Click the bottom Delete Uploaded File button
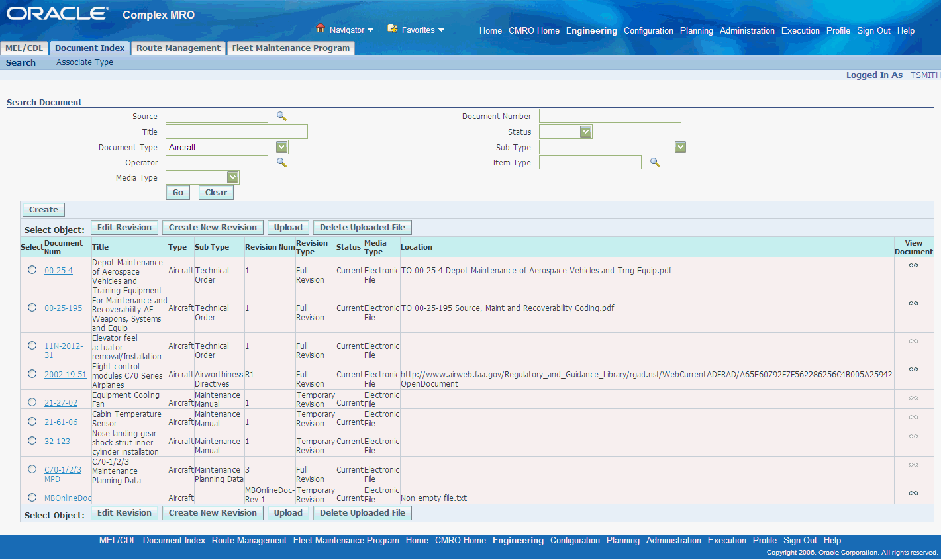 click(362, 513)
